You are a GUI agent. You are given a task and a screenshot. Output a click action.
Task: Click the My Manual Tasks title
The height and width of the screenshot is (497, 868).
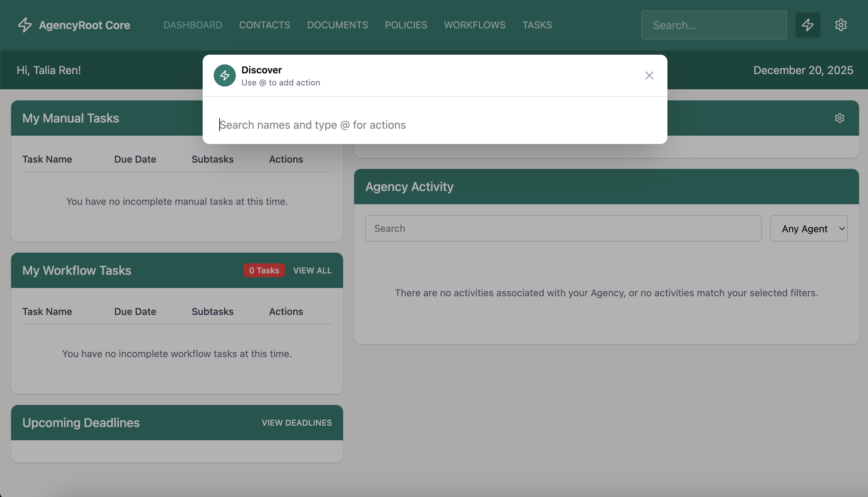point(71,118)
